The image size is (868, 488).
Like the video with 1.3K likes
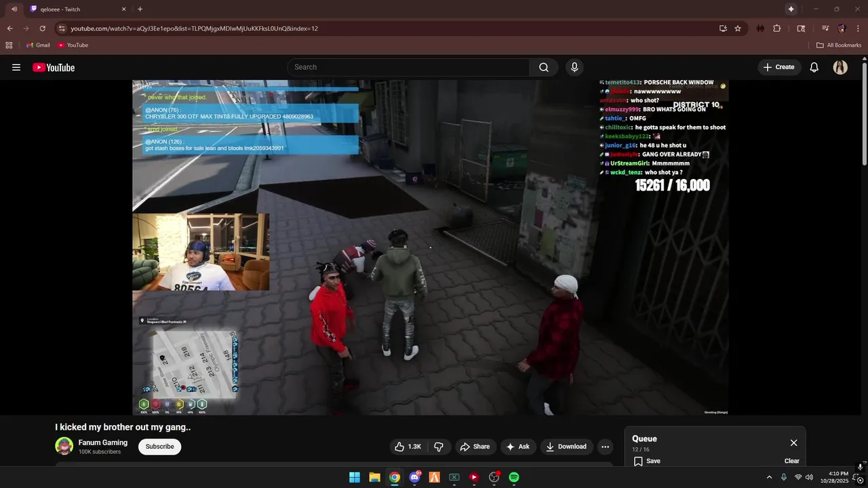point(408,447)
